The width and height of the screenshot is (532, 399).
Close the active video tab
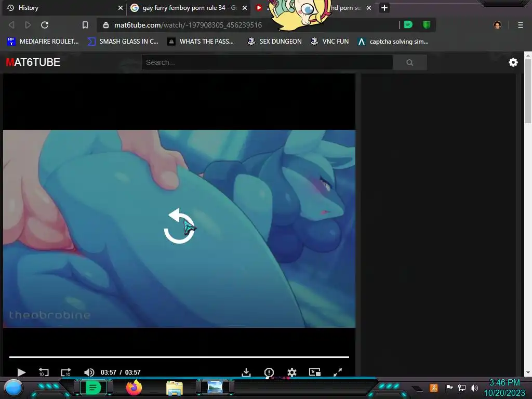(x=369, y=7)
